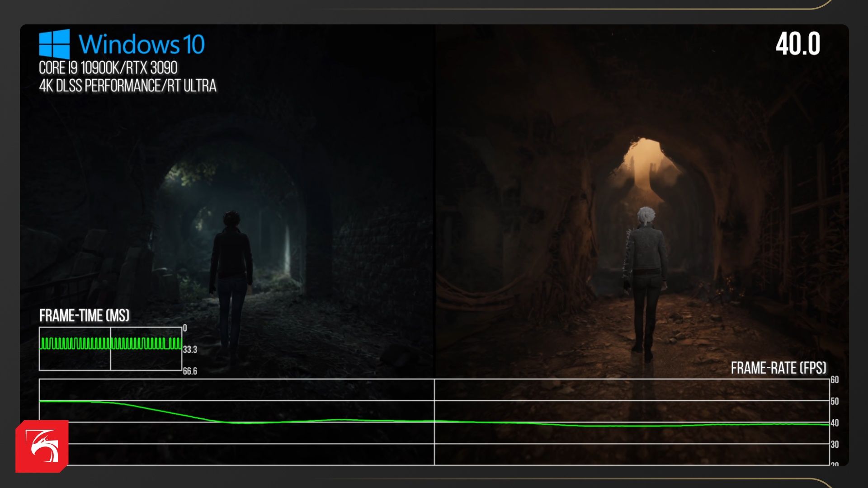Select the 4K DLSS Performance/RT Ultra text
Image resolution: width=868 pixels, height=488 pixels.
tap(127, 85)
